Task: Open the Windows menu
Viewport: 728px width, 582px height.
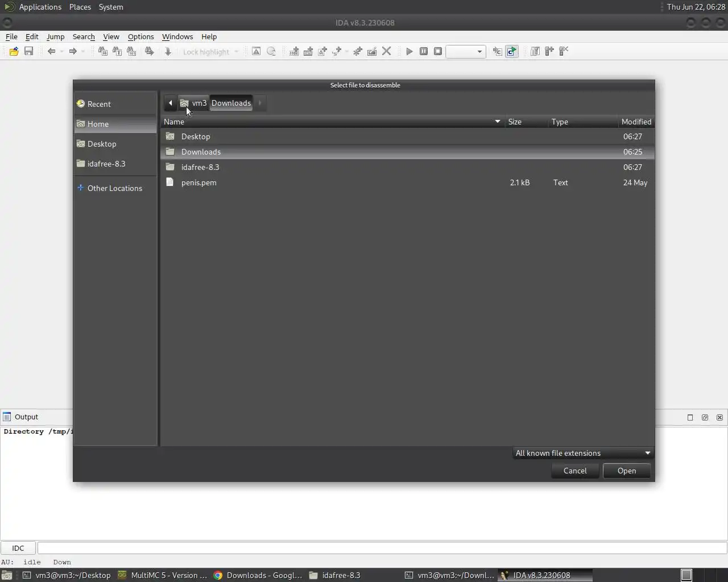Action: [177, 36]
